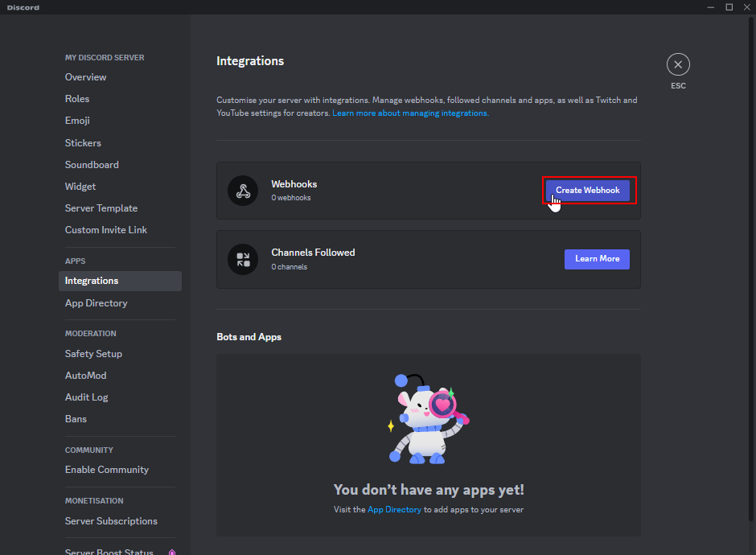Screen dimensions: 756x555
Task: Click Learn More for Channels Followed
Action: coord(597,259)
